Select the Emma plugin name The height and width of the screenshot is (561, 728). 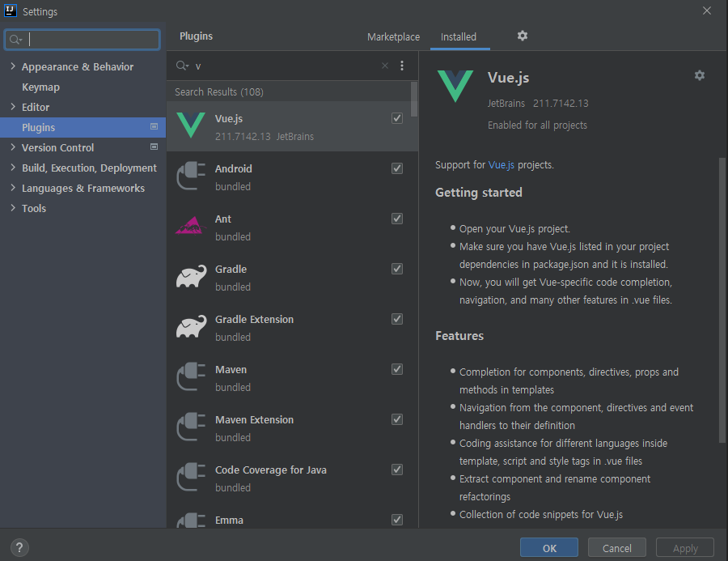coord(229,520)
